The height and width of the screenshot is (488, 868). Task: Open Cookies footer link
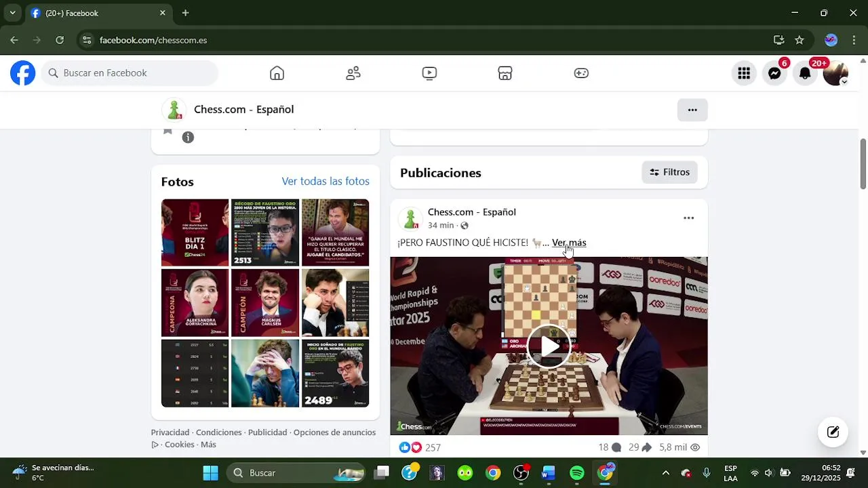(180, 445)
